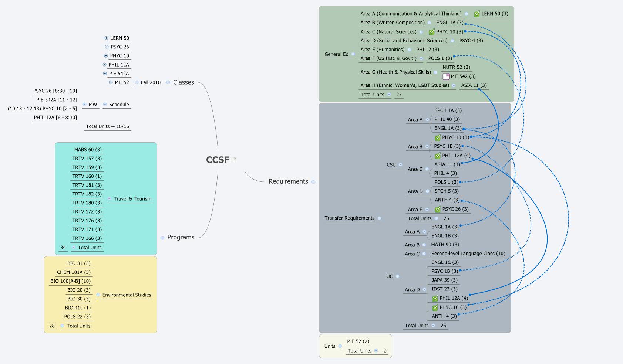
Task: Select the Environmental Studies topic
Action: click(127, 295)
